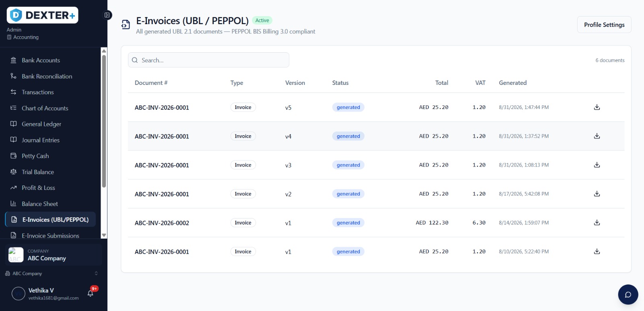This screenshot has height=311, width=644.
Task: Expand the ABC Company switcher dropdown
Action: click(52, 273)
